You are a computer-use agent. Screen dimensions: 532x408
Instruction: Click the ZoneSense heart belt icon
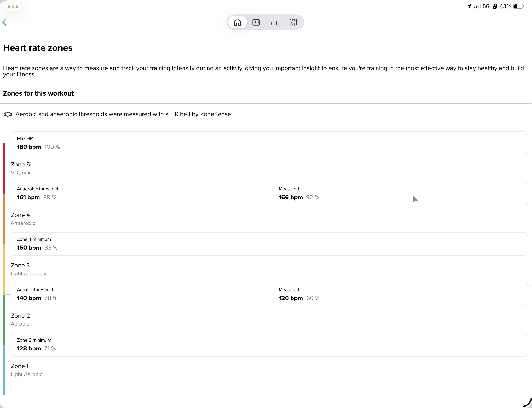(8, 114)
